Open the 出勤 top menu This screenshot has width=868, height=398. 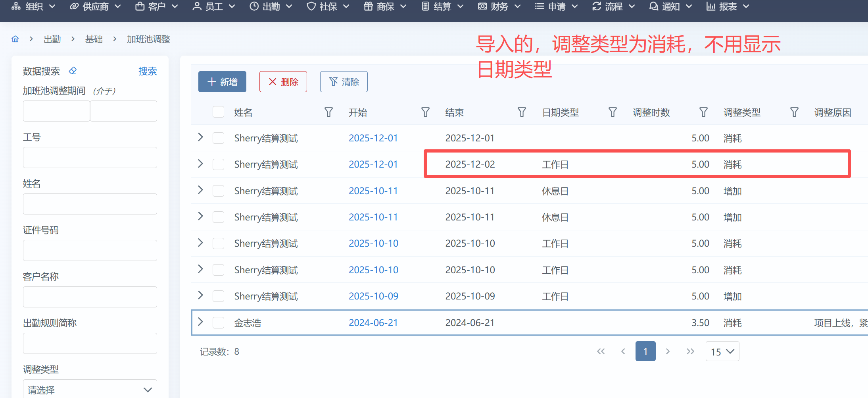coord(271,7)
